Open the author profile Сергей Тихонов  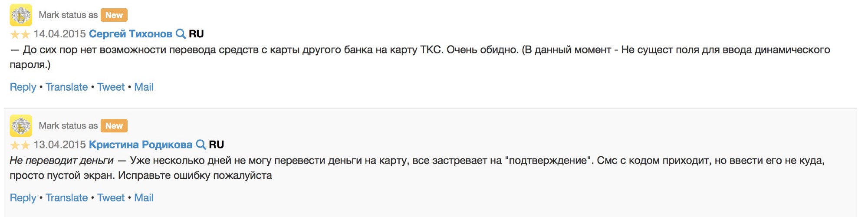point(130,34)
